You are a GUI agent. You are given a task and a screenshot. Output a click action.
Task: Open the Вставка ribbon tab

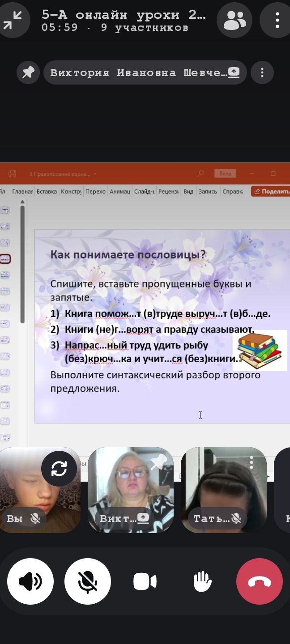(x=47, y=191)
